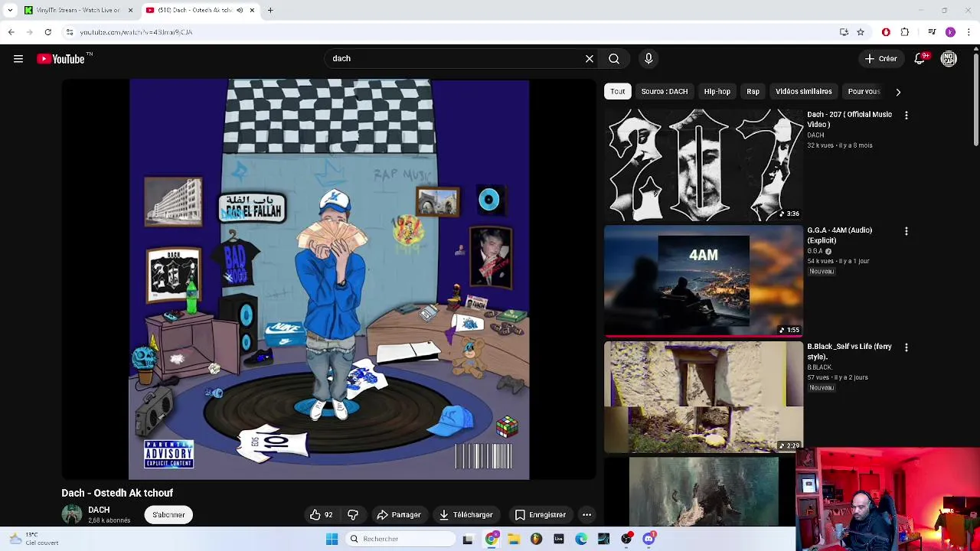Open a new browser tab
980x551 pixels.
coord(270,11)
